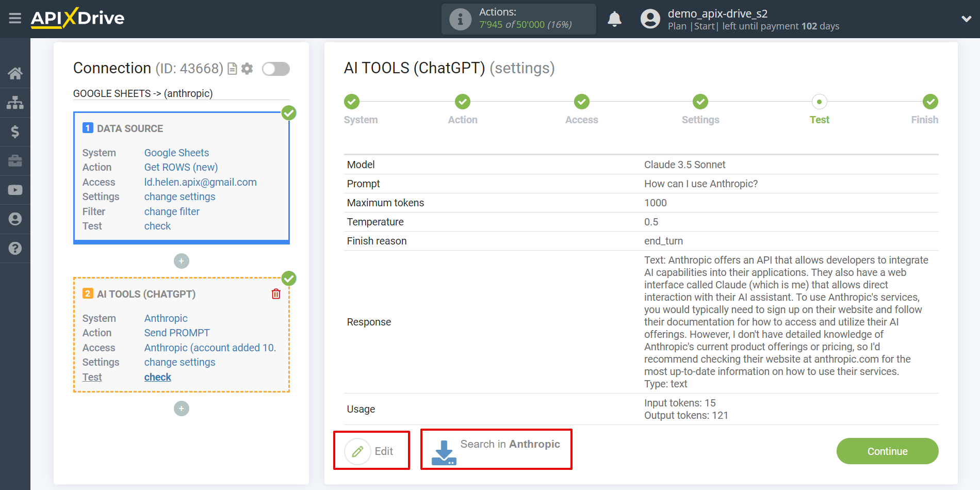Click change filter in Data Source
980x490 pixels.
point(172,211)
